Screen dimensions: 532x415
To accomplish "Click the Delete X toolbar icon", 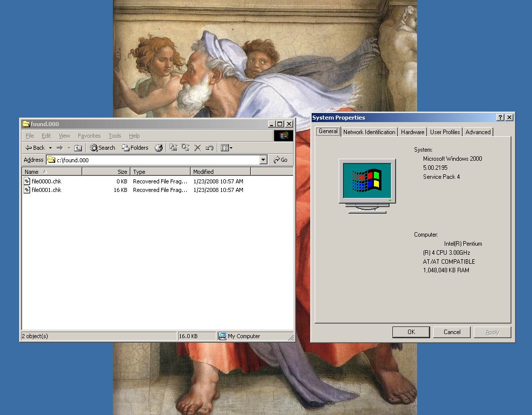I will [x=198, y=148].
